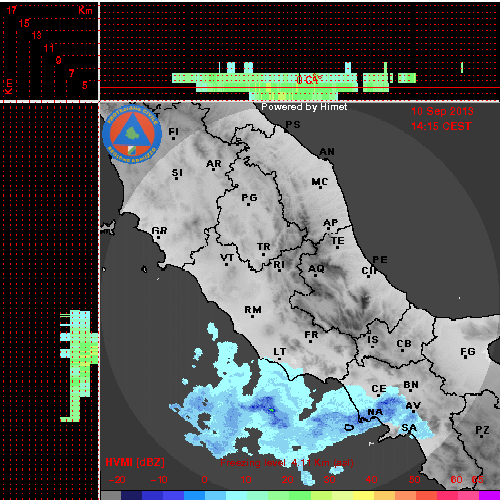
Task: Click the RI city label
Action: click(x=279, y=265)
